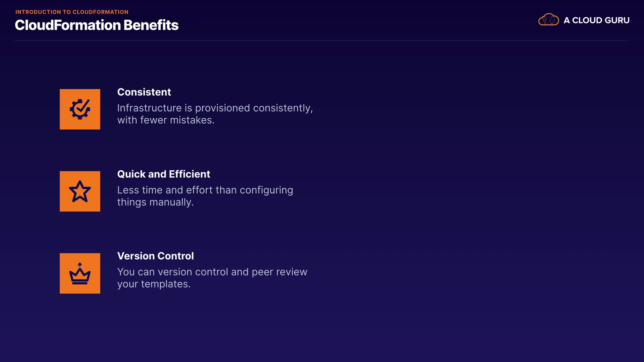Click 'You can version control and peer review'
This screenshot has height=362, width=644.
212,272
